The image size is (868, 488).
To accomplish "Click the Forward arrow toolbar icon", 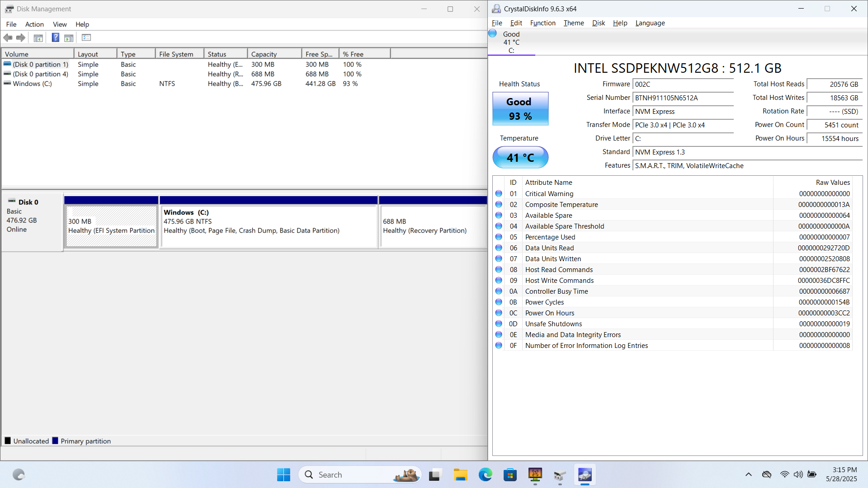I will point(21,38).
